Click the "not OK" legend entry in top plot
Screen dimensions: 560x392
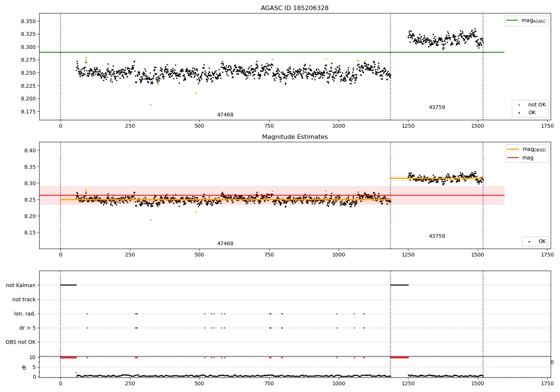537,105
